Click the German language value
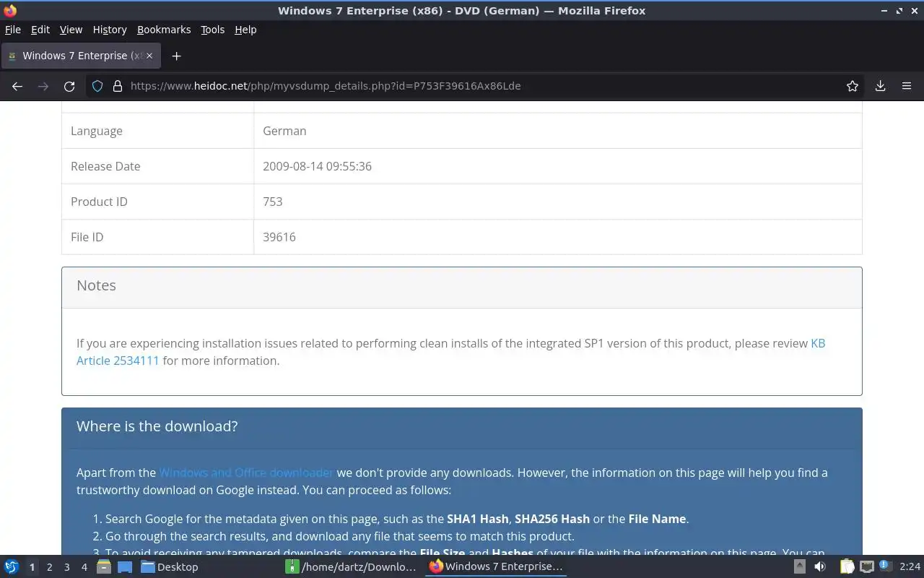This screenshot has height=578, width=924. coord(284,131)
